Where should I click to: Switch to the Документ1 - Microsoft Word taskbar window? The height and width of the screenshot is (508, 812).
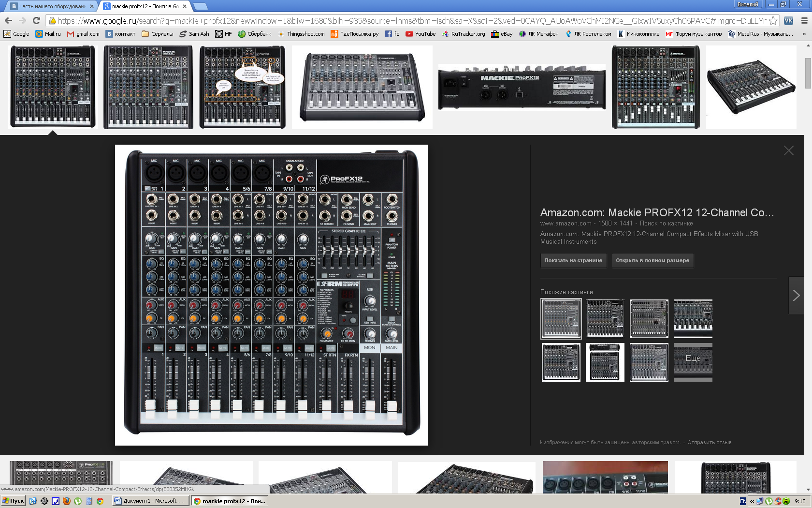(x=150, y=501)
